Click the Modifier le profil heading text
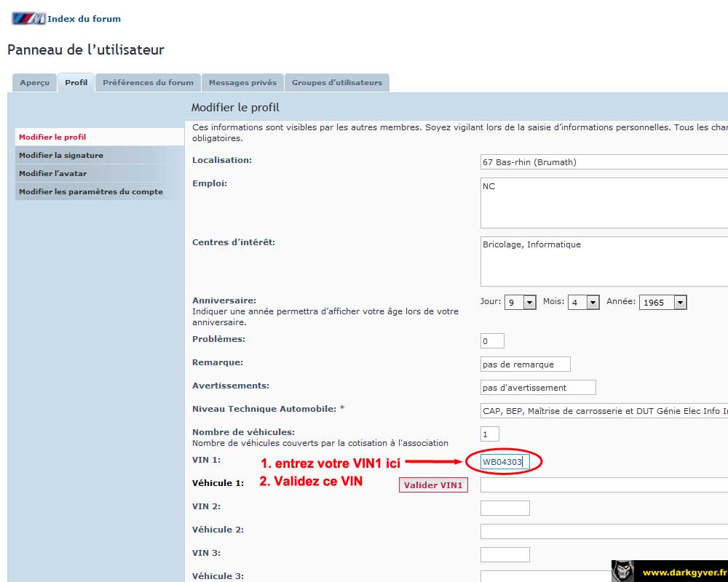 coord(235,107)
